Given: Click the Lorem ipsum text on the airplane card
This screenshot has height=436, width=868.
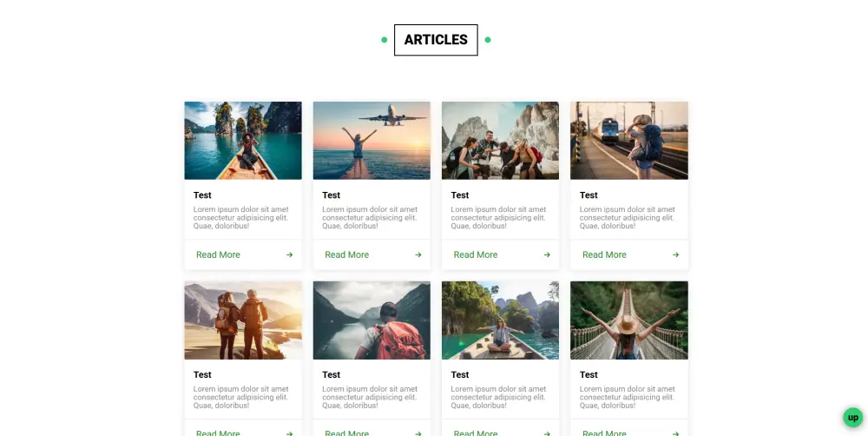Looking at the screenshot, I should click(370, 218).
